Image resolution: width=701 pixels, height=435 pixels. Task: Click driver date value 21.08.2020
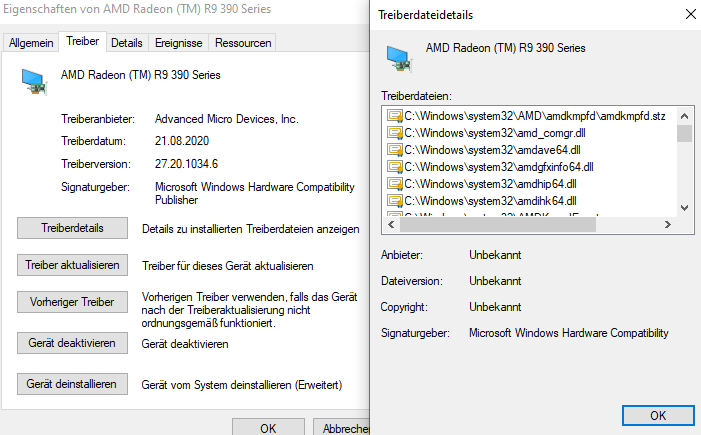coord(182,141)
